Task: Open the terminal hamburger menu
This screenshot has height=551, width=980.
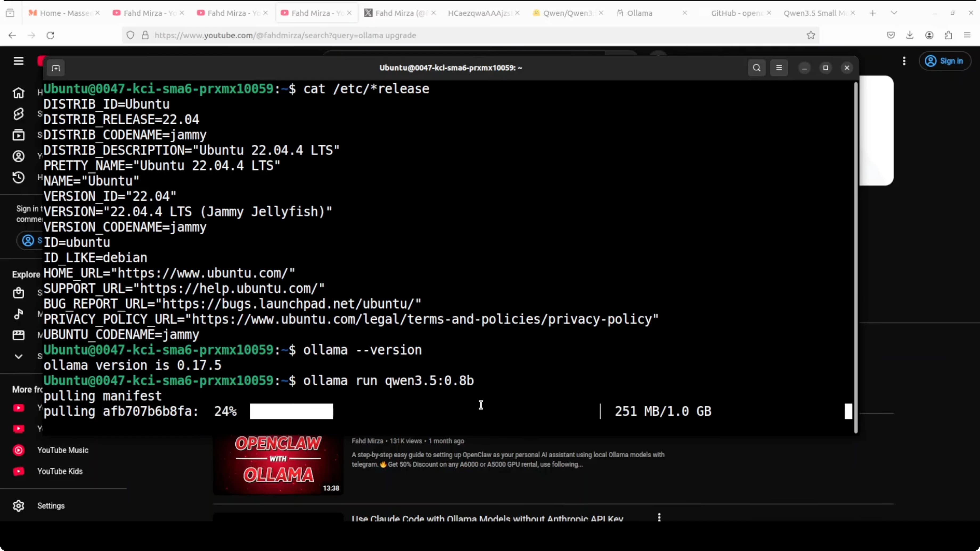Action: pyautogui.click(x=779, y=68)
